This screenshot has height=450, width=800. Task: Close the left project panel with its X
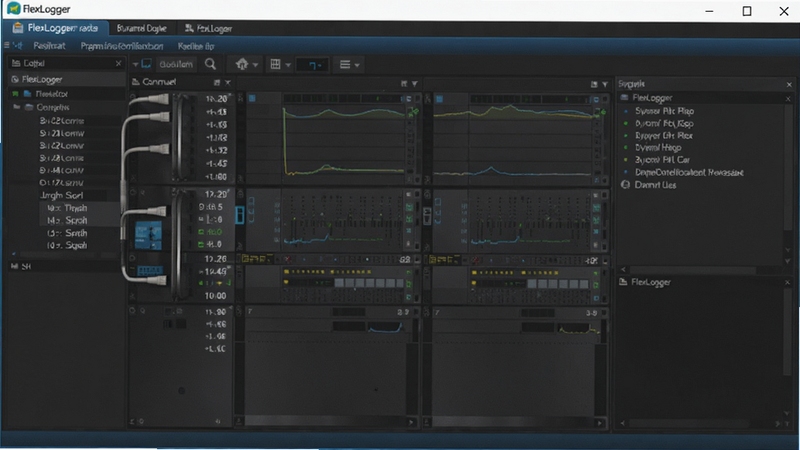[118, 63]
